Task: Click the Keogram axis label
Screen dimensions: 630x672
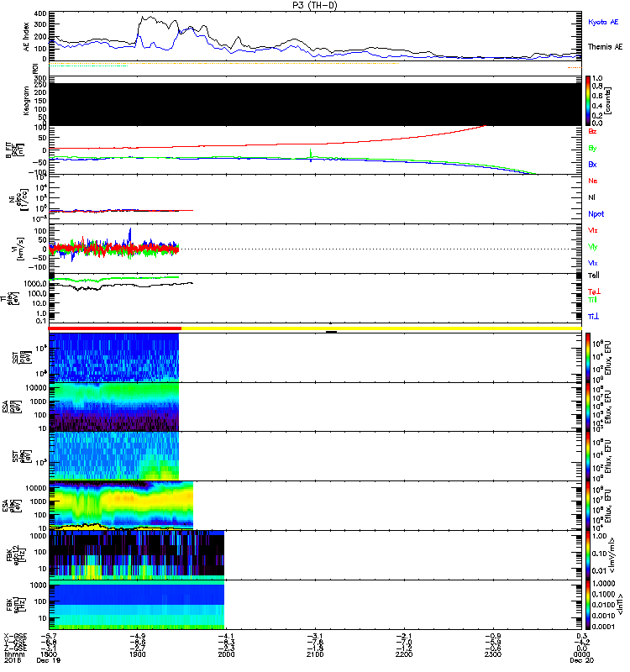Action: pos(26,101)
